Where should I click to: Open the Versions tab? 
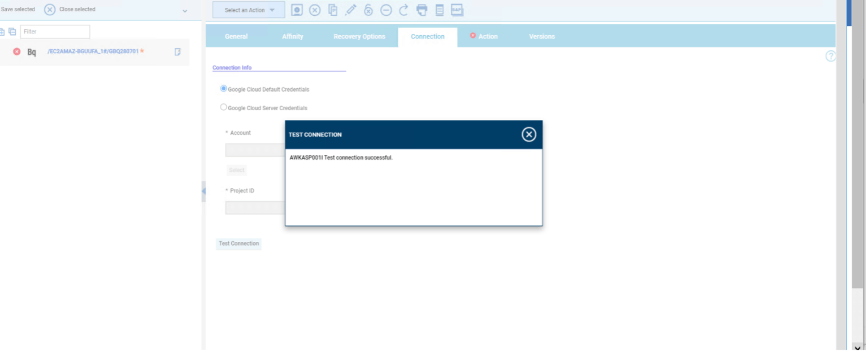pyautogui.click(x=541, y=37)
